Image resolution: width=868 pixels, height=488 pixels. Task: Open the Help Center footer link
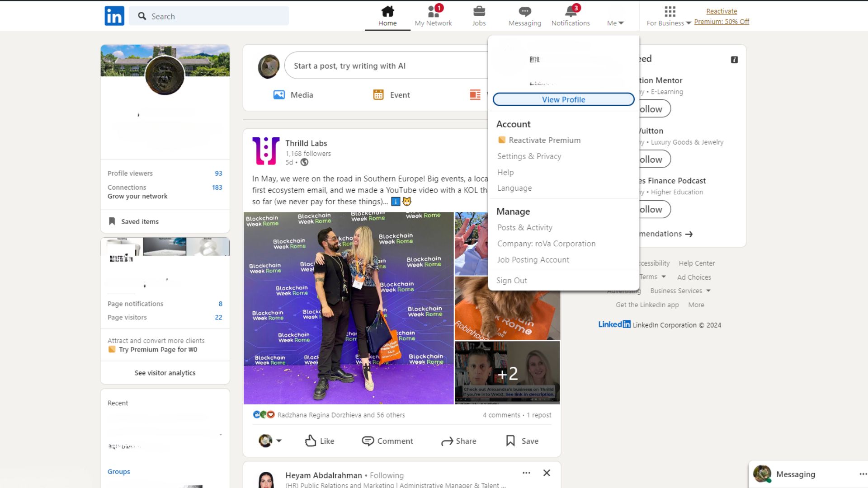[x=697, y=263]
